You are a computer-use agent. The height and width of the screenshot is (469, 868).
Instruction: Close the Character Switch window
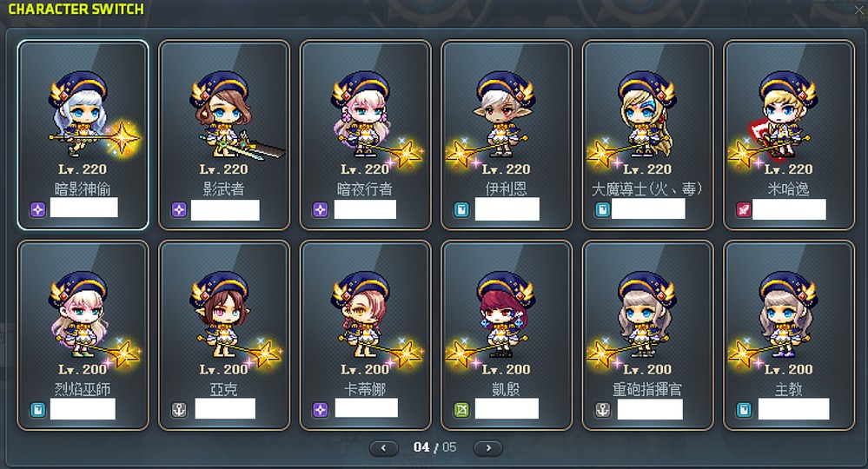(x=859, y=10)
